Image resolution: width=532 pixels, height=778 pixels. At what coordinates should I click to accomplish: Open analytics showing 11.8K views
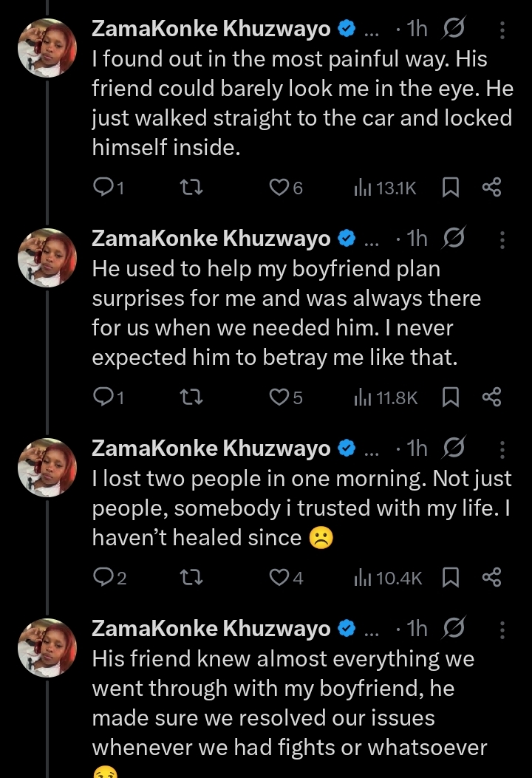pyautogui.click(x=361, y=398)
